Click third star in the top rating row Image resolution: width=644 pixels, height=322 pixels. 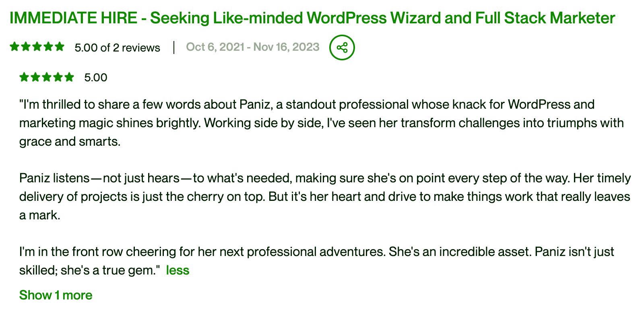37,47
